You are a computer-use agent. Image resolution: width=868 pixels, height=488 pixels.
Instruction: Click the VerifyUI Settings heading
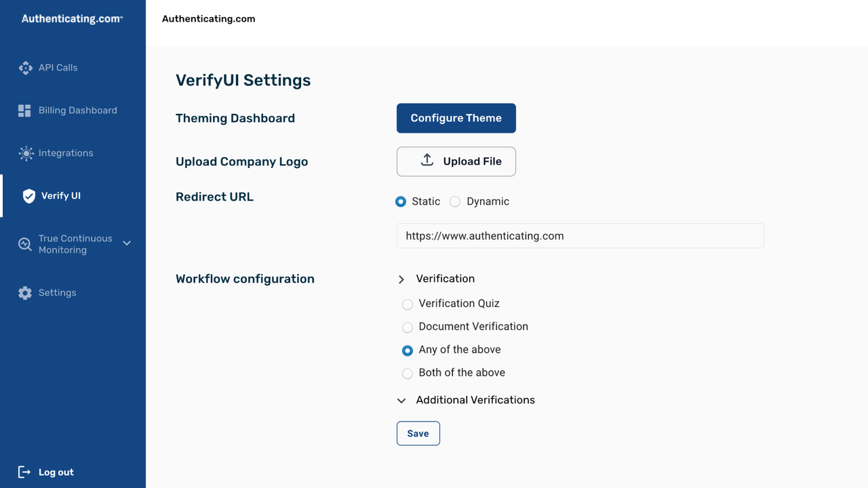tap(243, 80)
